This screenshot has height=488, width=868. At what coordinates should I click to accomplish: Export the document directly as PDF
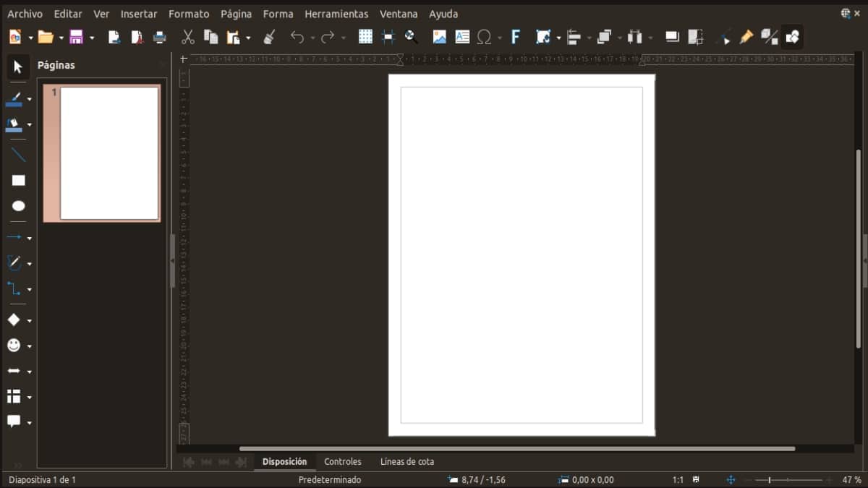pos(137,36)
